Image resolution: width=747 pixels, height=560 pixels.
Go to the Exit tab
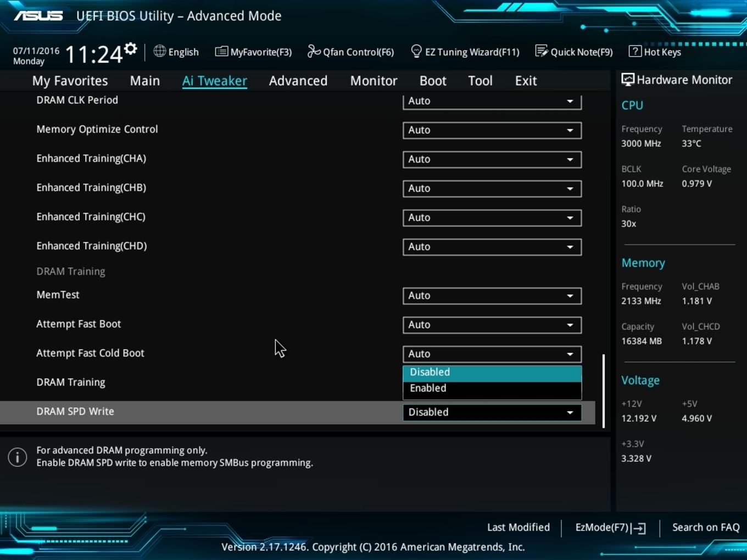tap(526, 81)
